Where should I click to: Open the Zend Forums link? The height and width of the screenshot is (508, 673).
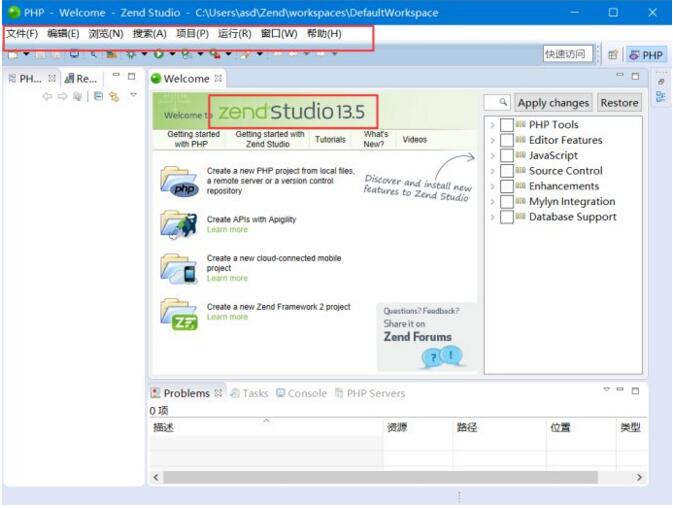click(x=418, y=337)
